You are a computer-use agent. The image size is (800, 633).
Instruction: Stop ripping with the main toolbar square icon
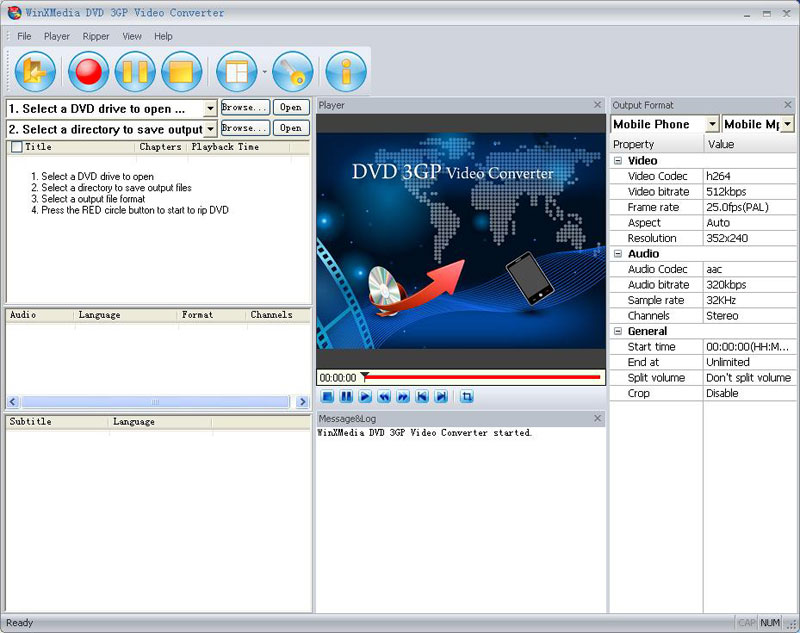coord(182,71)
